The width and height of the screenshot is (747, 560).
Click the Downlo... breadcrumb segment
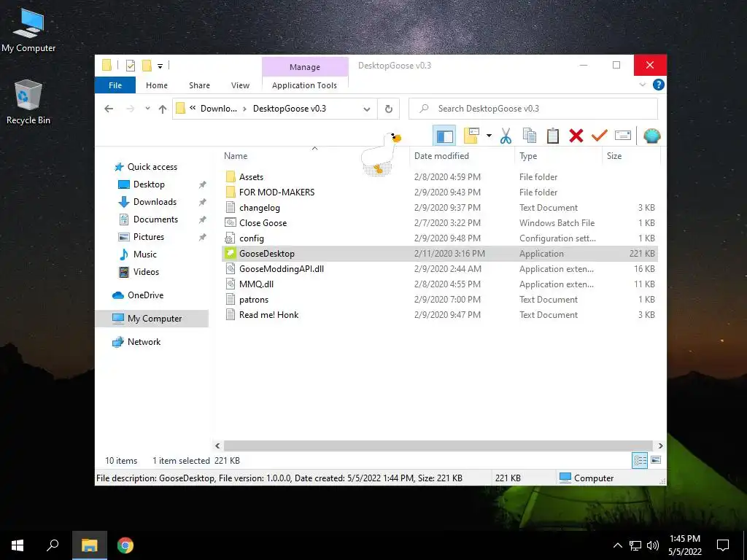tap(219, 109)
